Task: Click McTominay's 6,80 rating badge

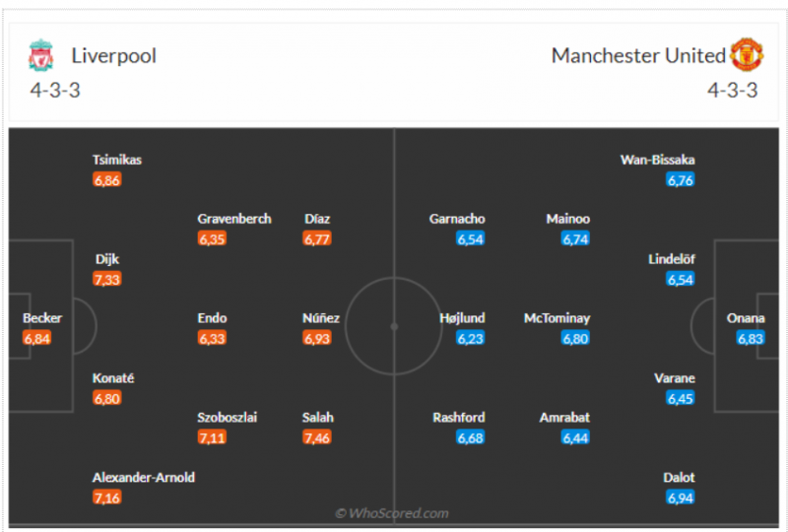Action: [575, 339]
